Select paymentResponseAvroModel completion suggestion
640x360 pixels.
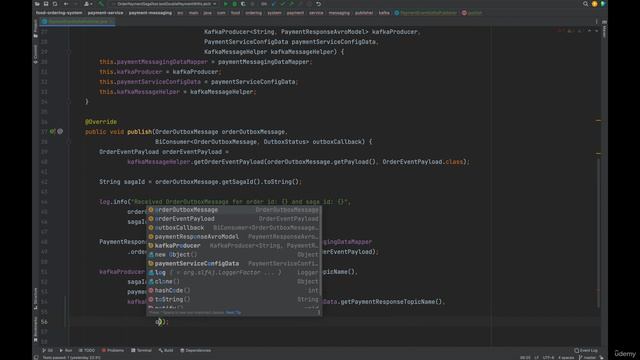tap(234, 237)
